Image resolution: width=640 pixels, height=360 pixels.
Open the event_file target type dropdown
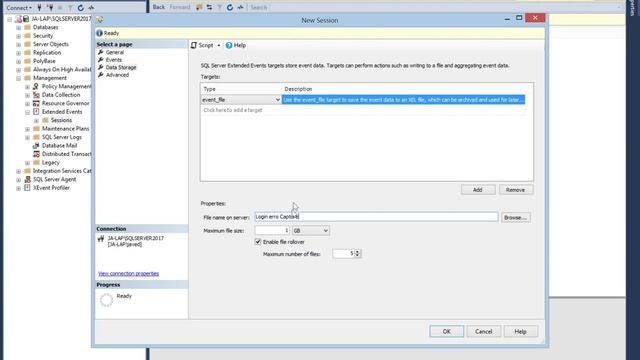[278, 100]
